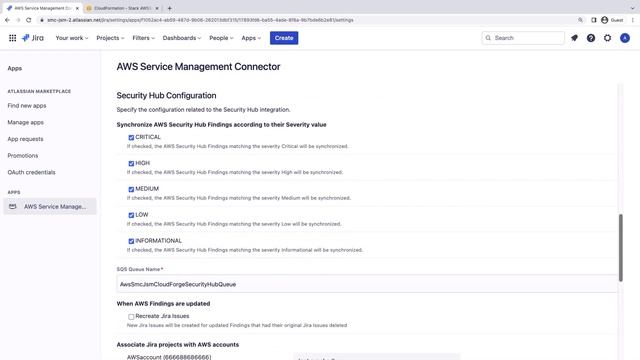The height and width of the screenshot is (360, 640).
Task: Open Find new apps in sidebar
Action: pyautogui.click(x=27, y=106)
